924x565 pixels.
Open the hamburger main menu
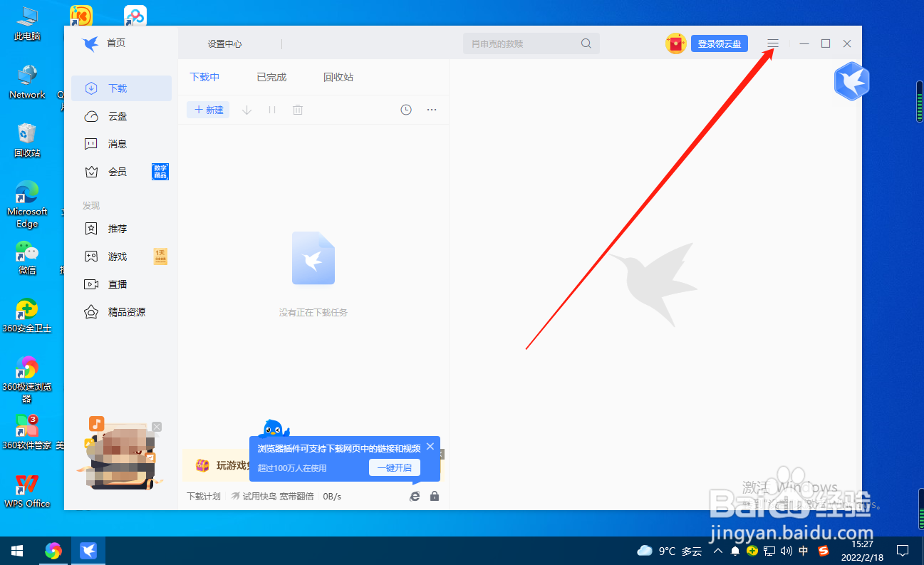(773, 43)
